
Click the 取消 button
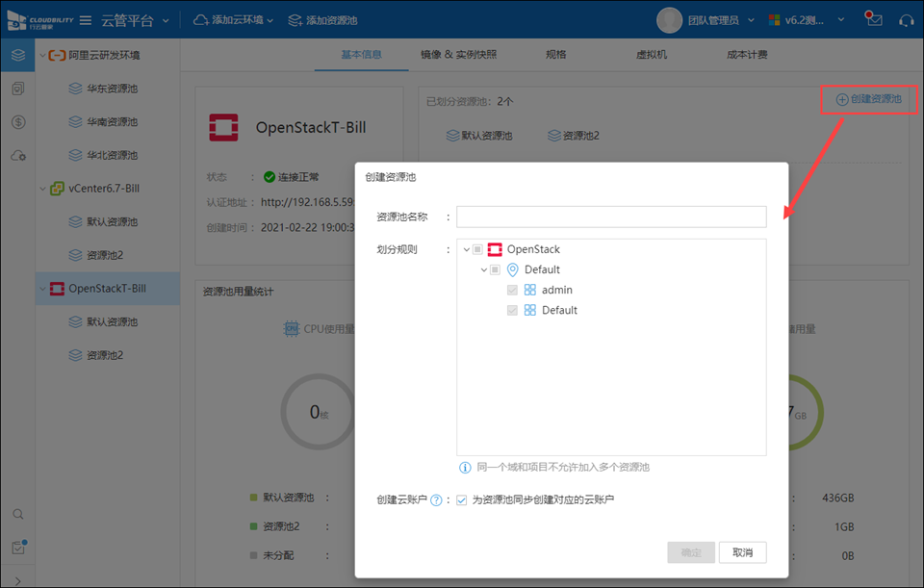[x=742, y=552]
